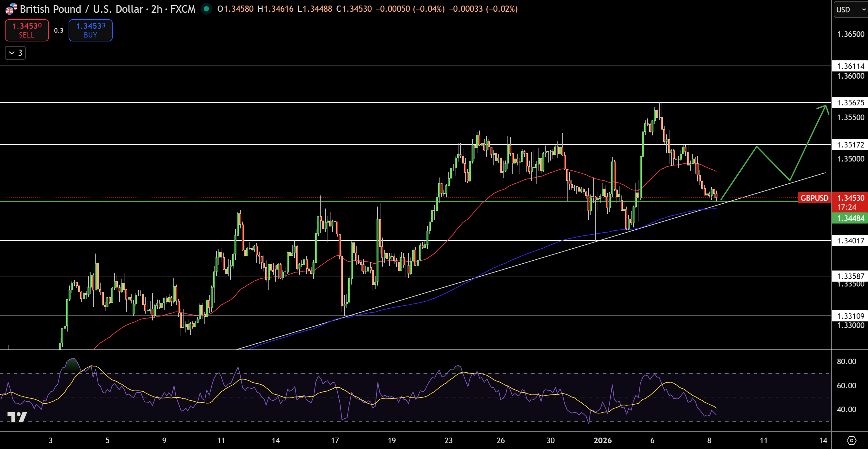
Task: Click the 1.36114 horizontal line price label
Action: click(850, 66)
